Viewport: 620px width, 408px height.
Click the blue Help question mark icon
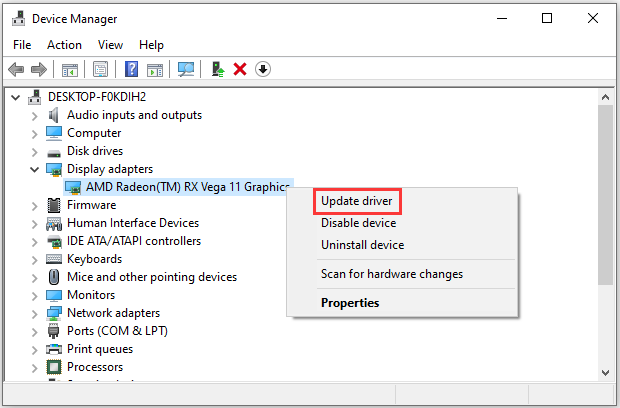(x=131, y=69)
